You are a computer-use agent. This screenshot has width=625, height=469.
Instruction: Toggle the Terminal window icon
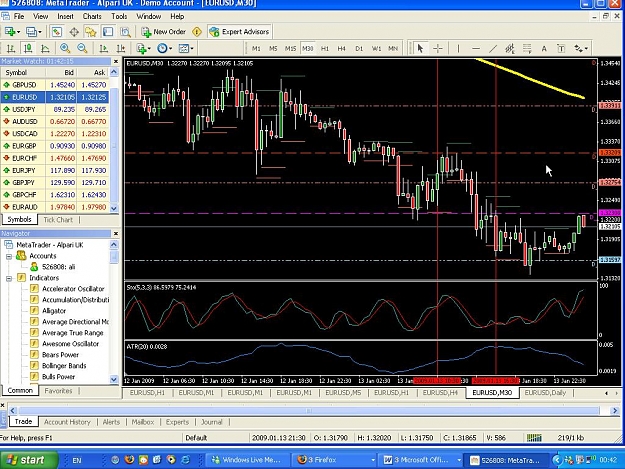point(108,31)
